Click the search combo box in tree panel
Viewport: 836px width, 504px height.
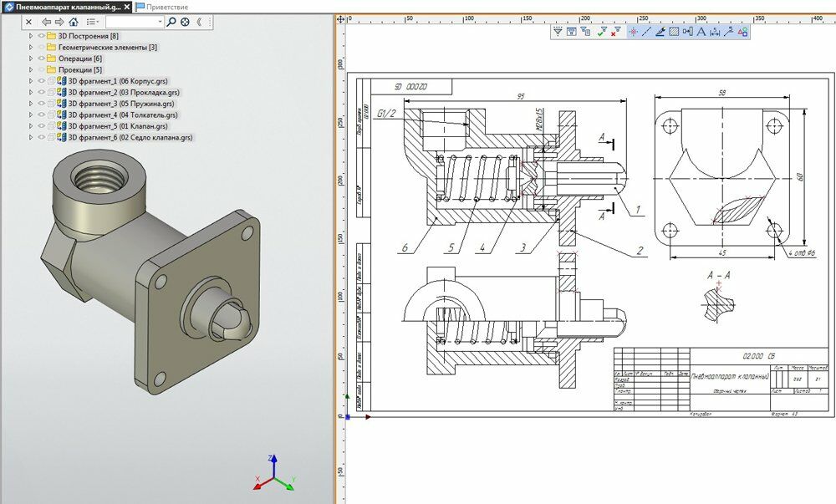135,21
